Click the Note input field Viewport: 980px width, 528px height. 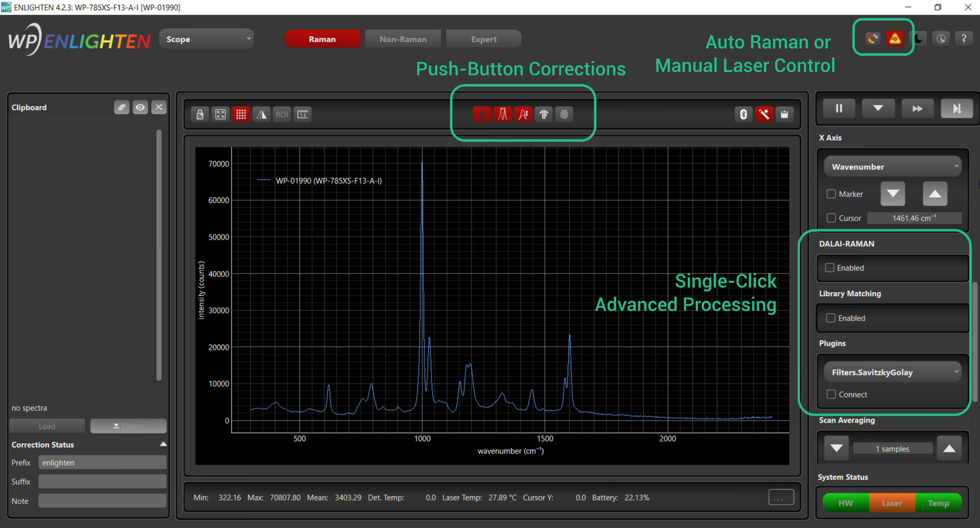pyautogui.click(x=102, y=501)
